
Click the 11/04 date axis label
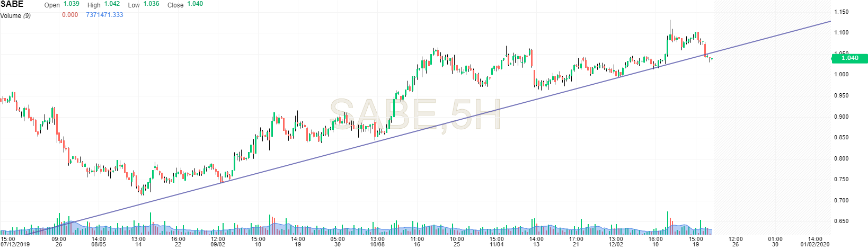497,244
